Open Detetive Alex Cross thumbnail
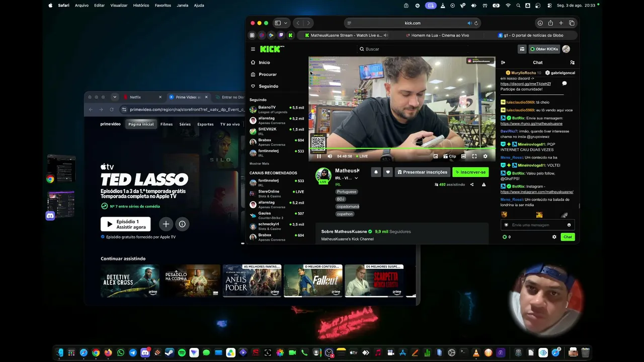Image resolution: width=644 pixels, height=362 pixels. tap(130, 281)
